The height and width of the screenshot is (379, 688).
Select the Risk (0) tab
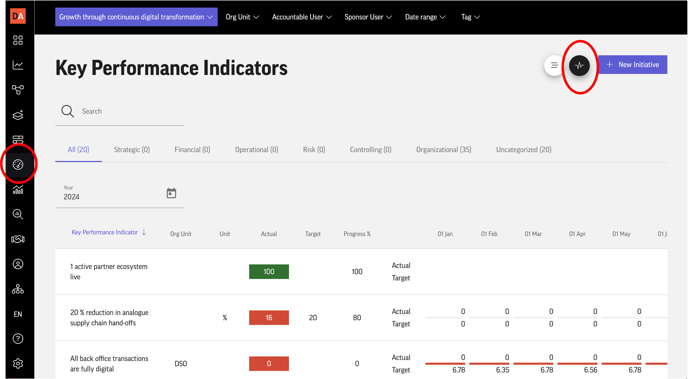click(314, 150)
